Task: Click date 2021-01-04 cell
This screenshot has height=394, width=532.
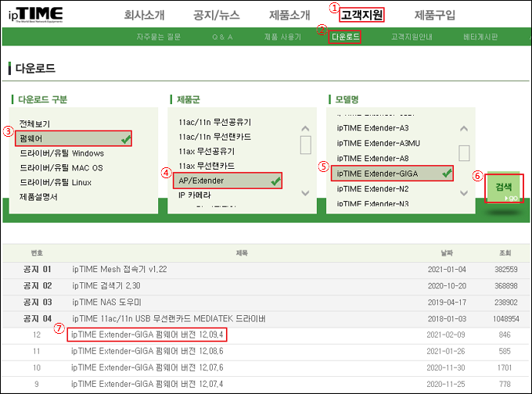Action: coord(447,269)
